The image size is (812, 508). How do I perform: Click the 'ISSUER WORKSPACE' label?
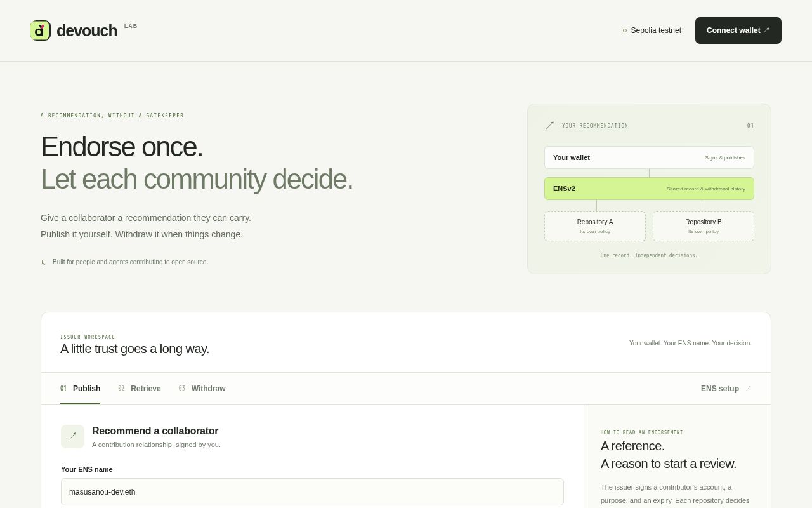click(x=88, y=337)
